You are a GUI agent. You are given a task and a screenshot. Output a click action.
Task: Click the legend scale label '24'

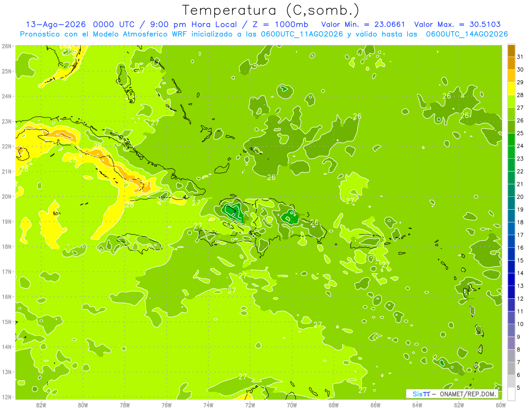click(520, 146)
